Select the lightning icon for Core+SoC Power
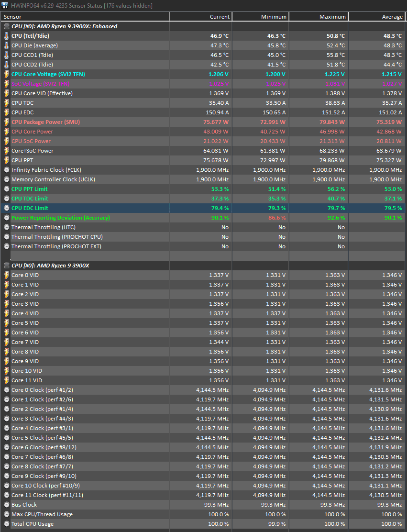 pos(6,151)
